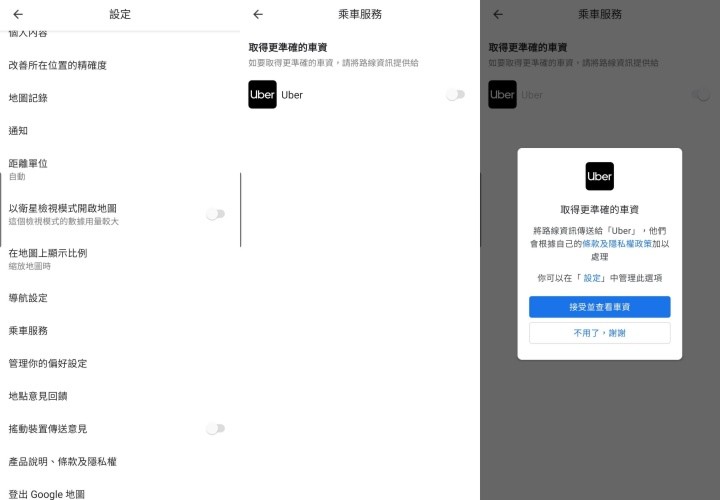Tap Uber logo in middle 乘車服務 list
Image resolution: width=720 pixels, height=500 pixels.
tap(263, 95)
